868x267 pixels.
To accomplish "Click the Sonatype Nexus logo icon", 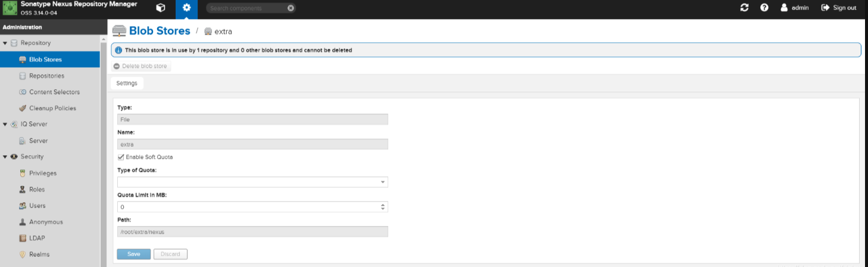I will point(10,8).
